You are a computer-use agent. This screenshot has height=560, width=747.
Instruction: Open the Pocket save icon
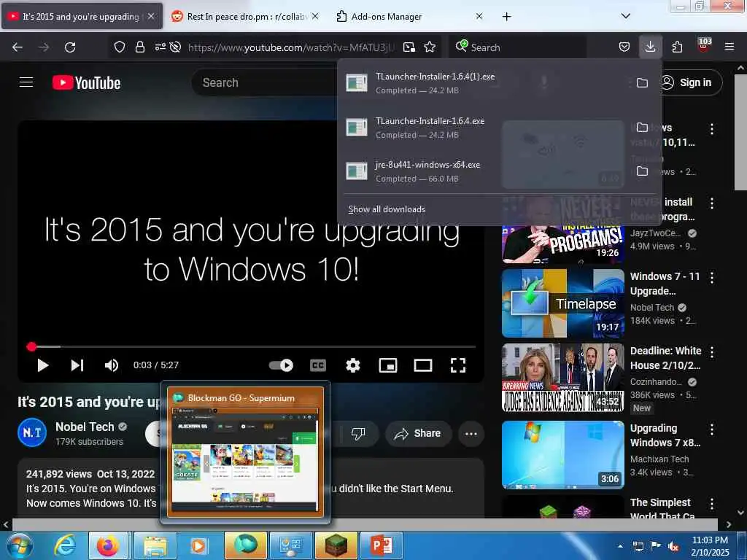click(624, 47)
